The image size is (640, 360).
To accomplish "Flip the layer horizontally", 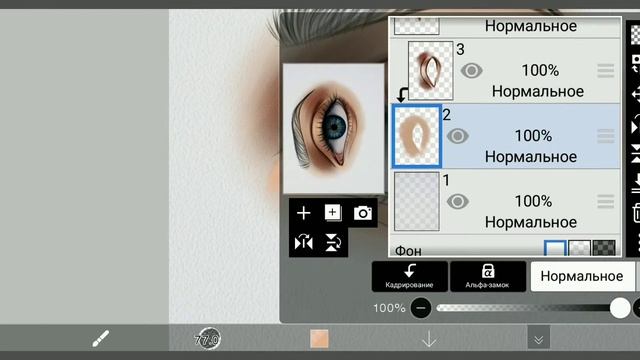I will (x=303, y=242).
